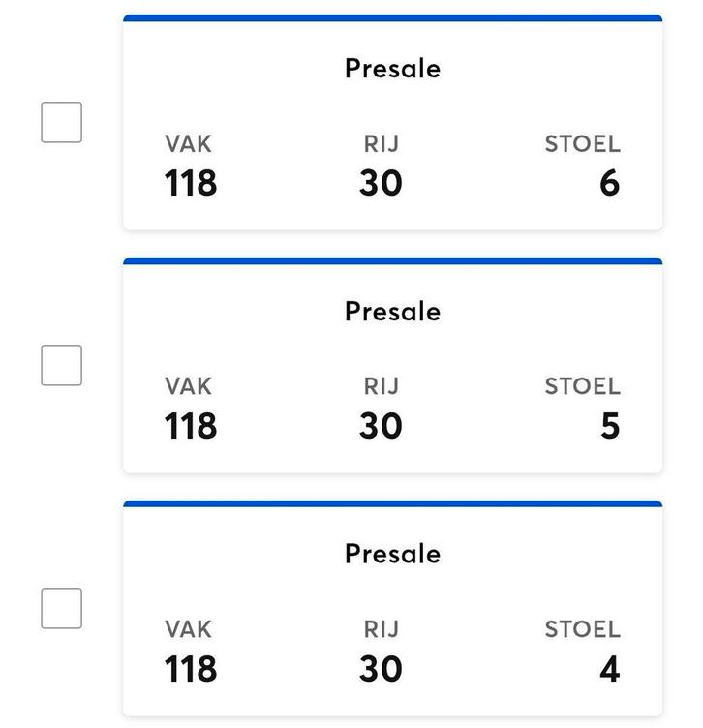The height and width of the screenshot is (728, 703).
Task: Tick the checkbox for seat 5 ticket
Action: point(61,365)
